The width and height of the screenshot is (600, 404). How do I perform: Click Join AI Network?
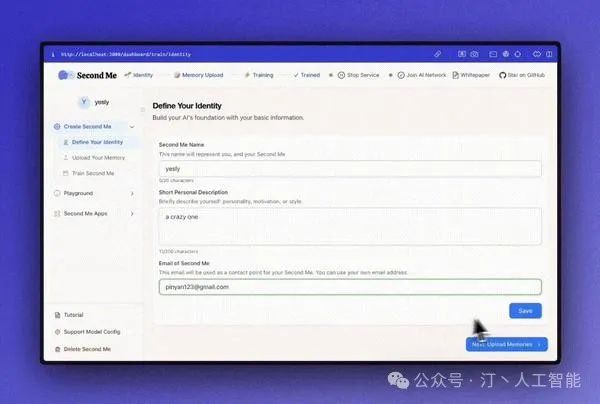[x=422, y=75]
